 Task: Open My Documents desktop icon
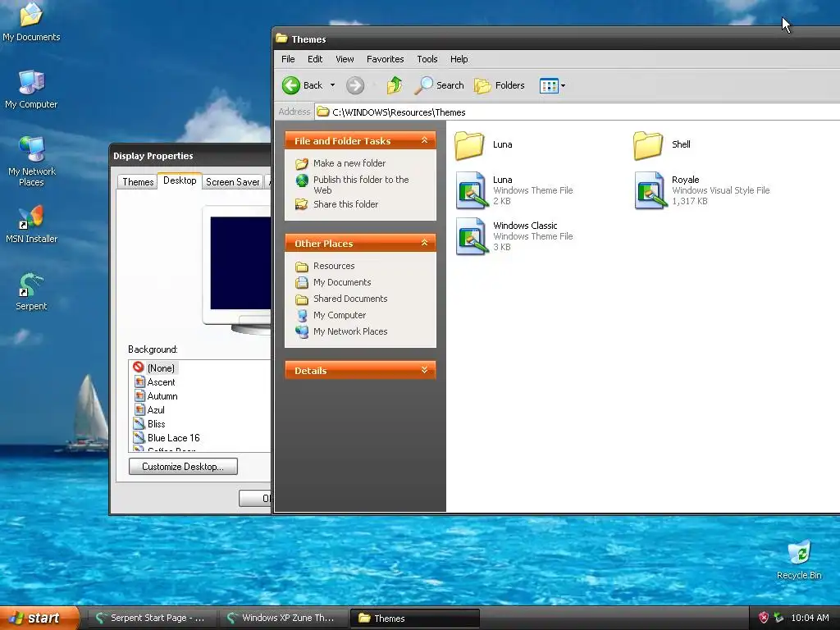pos(31,22)
